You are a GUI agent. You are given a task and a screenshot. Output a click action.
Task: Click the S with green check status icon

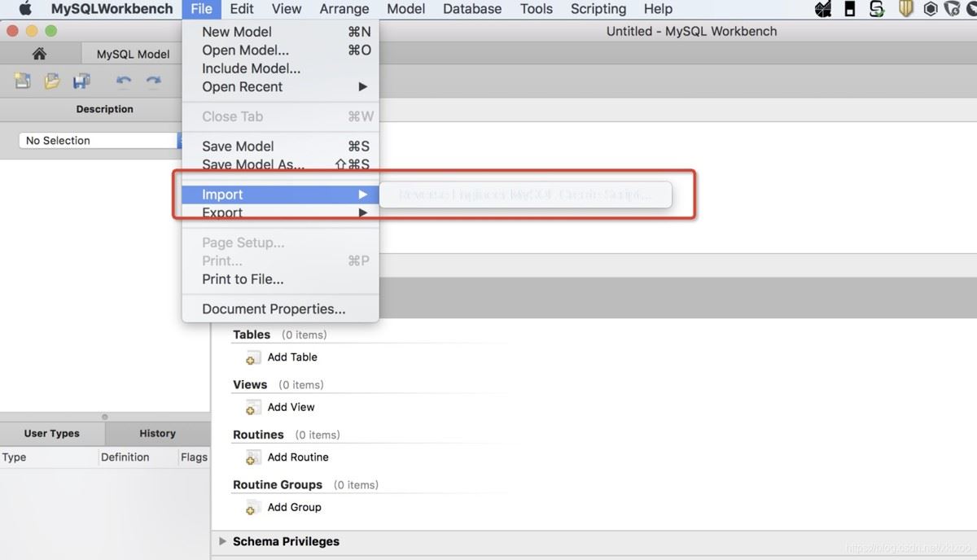point(877,9)
